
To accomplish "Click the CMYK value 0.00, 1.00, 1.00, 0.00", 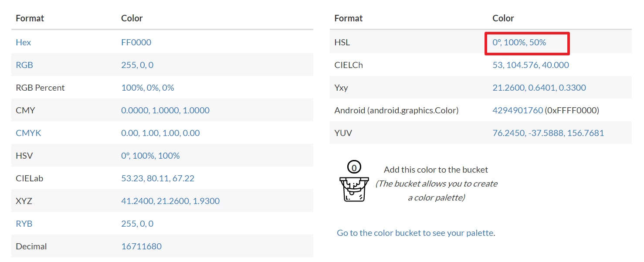I will point(160,133).
